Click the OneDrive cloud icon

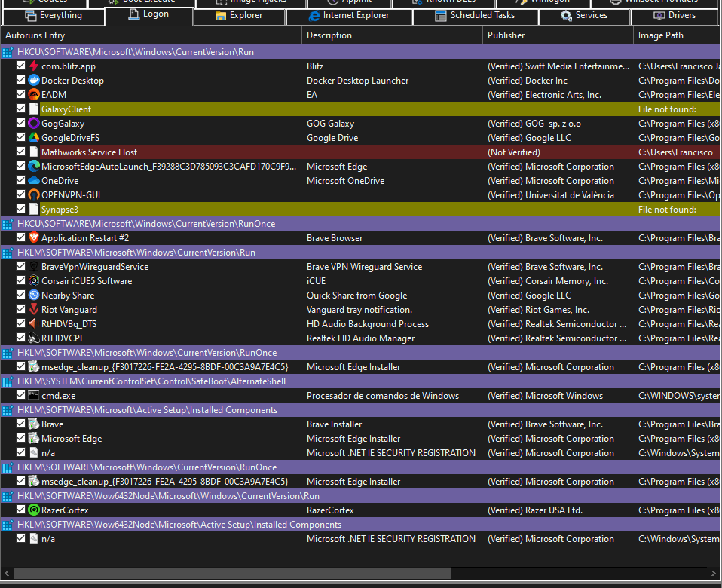[34, 180]
